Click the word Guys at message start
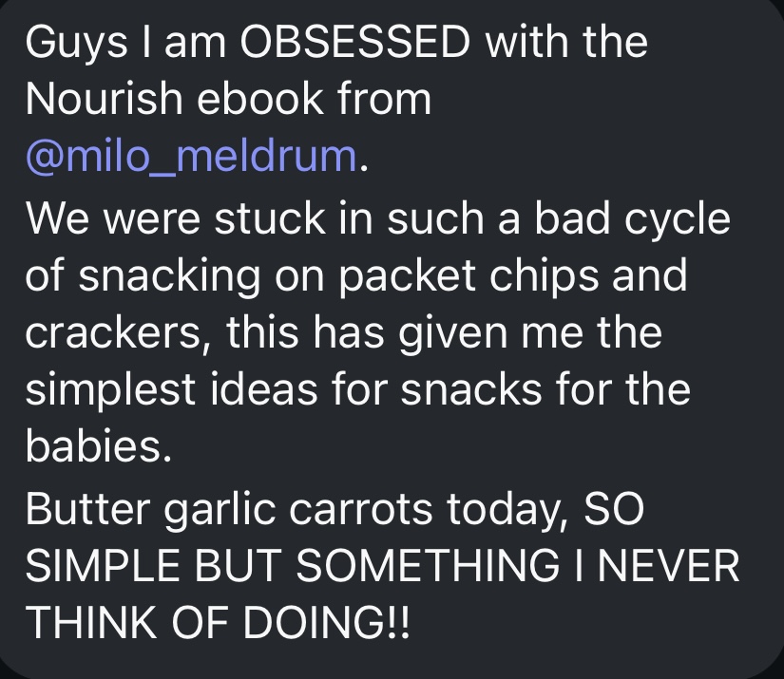 pos(77,43)
